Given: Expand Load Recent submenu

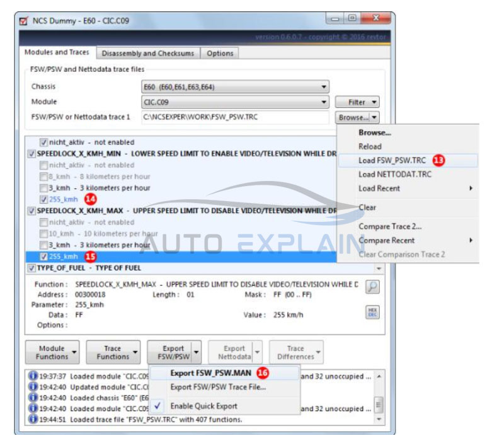Looking at the screenshot, I should point(408,188).
